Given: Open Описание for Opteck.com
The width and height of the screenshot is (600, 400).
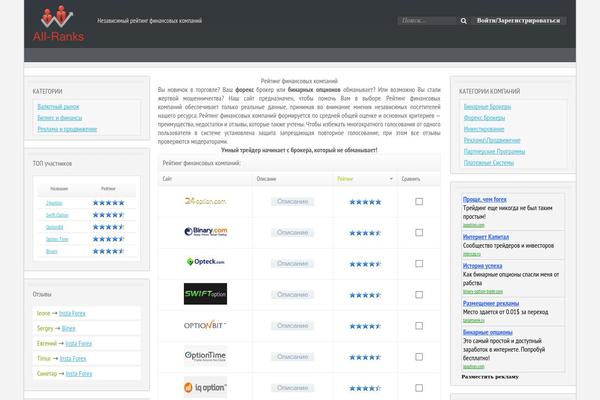Looking at the screenshot, I should [x=292, y=263].
